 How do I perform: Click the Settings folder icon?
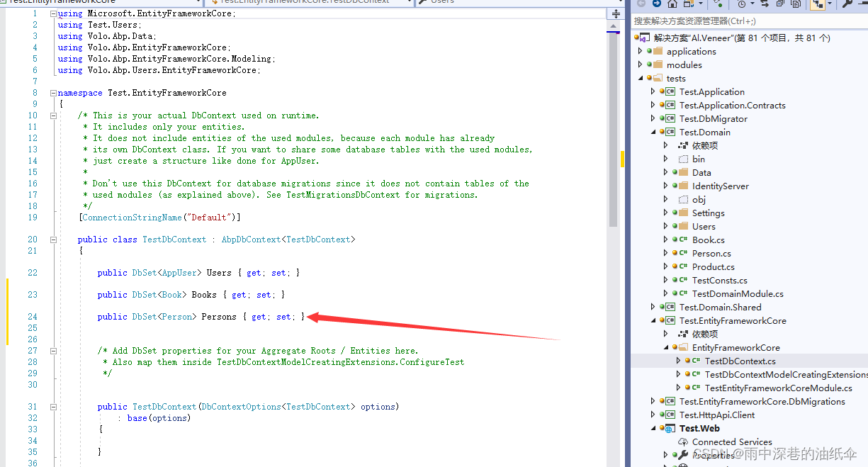(683, 213)
